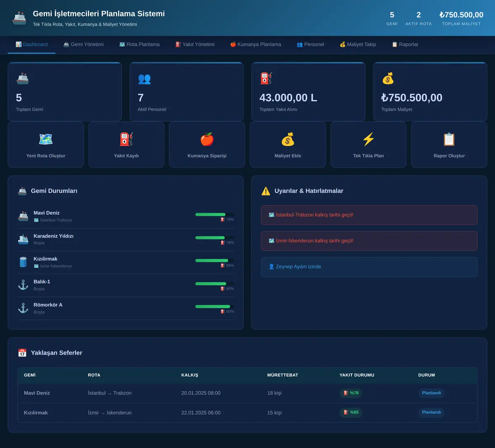Click the ship icon beside Mavi Deniz
The image size is (495, 448).
23,216
